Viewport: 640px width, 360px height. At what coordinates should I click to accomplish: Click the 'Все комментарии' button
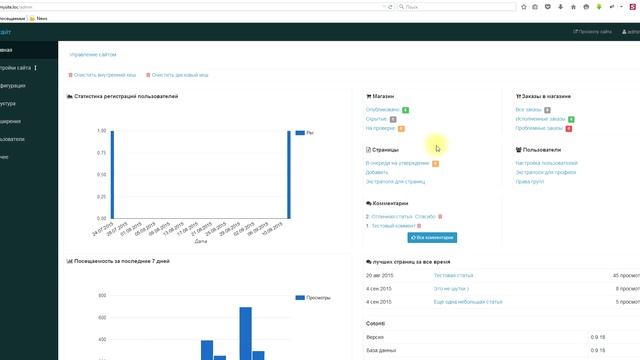coord(432,238)
